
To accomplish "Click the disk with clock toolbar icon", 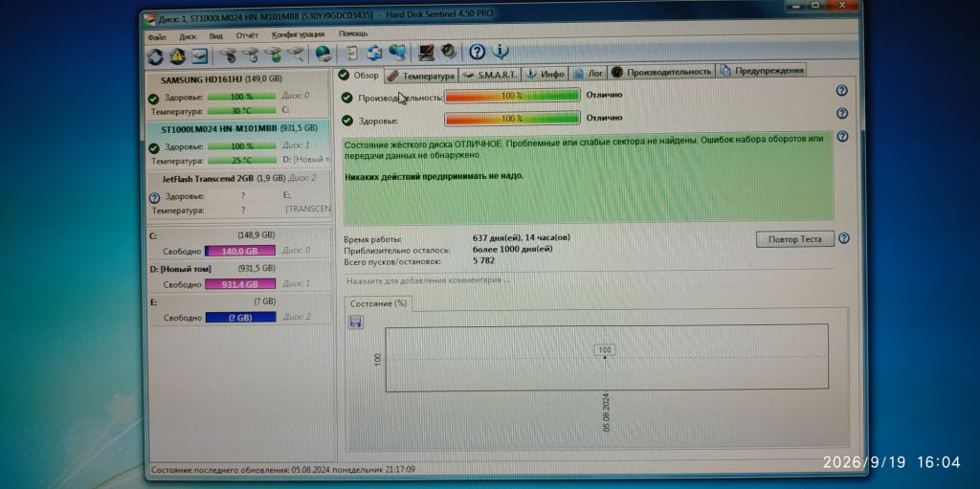I will [x=251, y=56].
